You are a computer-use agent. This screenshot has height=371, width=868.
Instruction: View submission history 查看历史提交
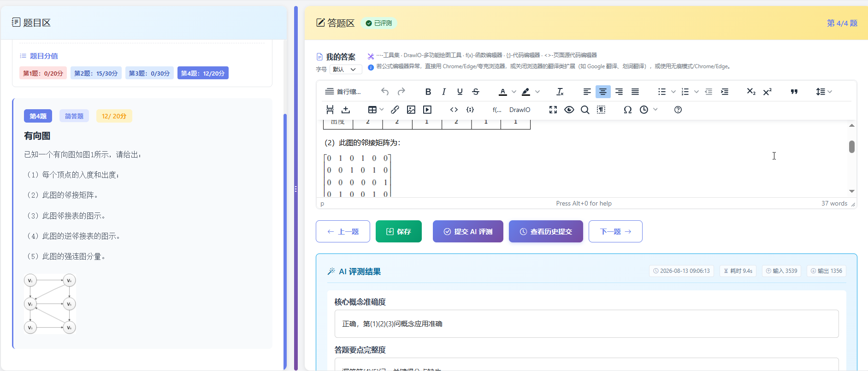546,231
